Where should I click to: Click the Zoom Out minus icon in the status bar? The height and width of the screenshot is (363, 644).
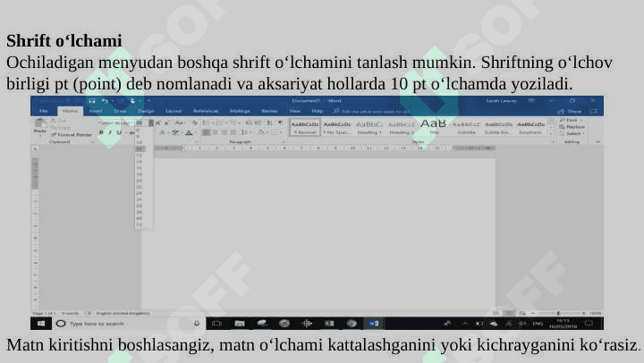coord(533,313)
